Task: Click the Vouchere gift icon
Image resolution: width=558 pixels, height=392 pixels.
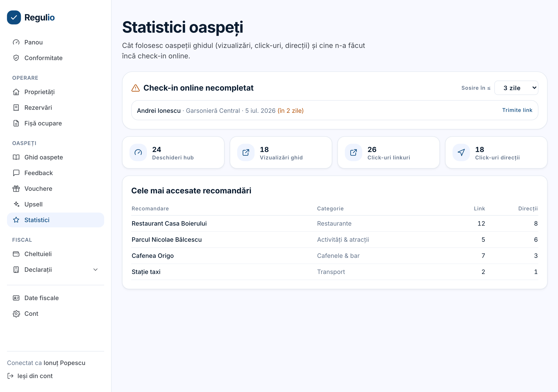Action: point(16,188)
